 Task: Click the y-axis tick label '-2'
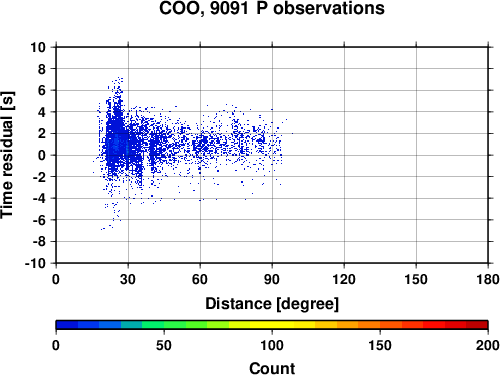coord(39,177)
